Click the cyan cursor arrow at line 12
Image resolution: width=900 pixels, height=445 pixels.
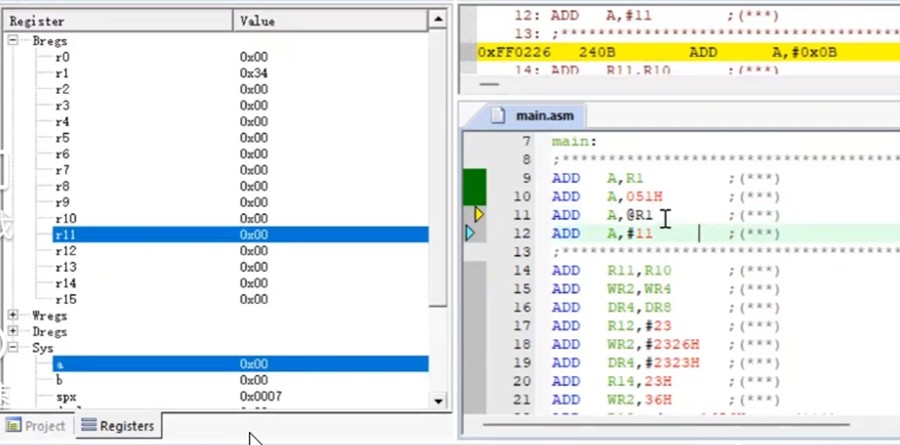[470, 233]
